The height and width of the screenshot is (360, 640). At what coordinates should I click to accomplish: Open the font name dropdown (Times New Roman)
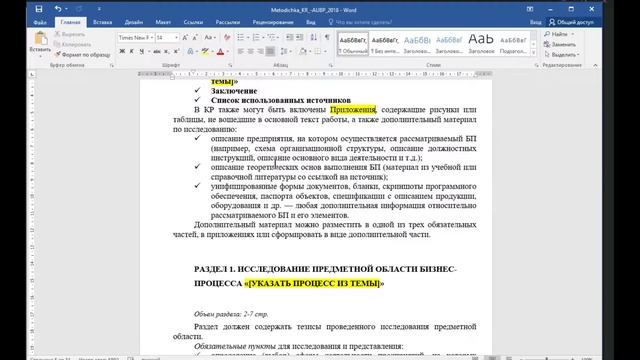click(152, 38)
